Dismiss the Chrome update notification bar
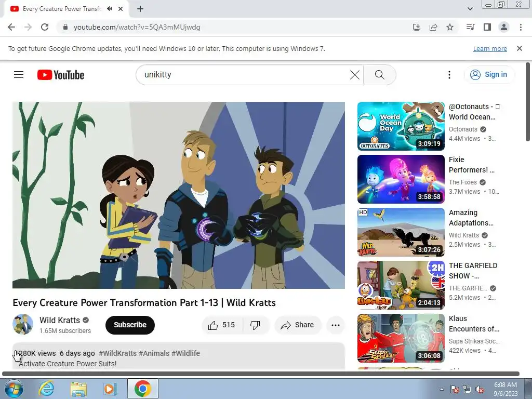Viewport: 532px width, 399px height. coord(520,48)
